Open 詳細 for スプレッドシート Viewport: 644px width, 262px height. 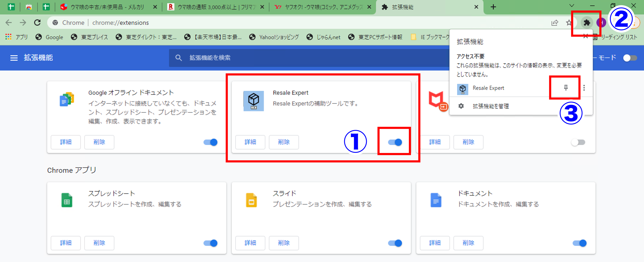point(65,243)
